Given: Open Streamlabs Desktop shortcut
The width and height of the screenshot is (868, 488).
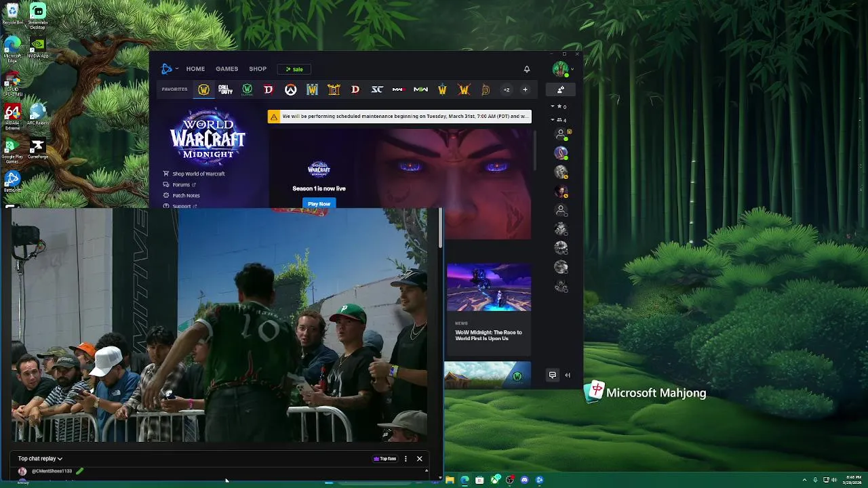Looking at the screenshot, I should pyautogui.click(x=38, y=16).
